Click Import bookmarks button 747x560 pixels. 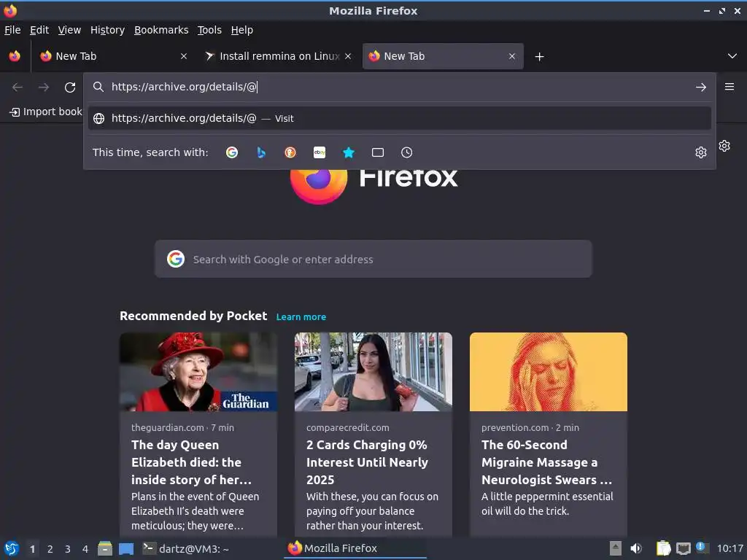pyautogui.click(x=46, y=112)
